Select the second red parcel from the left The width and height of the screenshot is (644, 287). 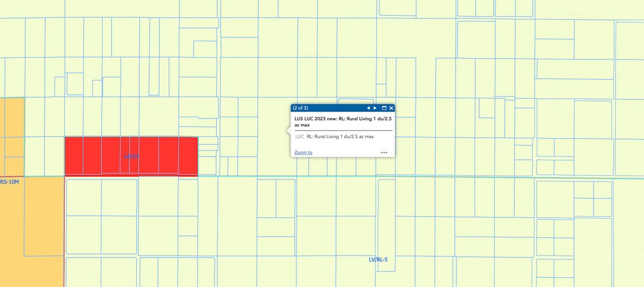[92, 156]
